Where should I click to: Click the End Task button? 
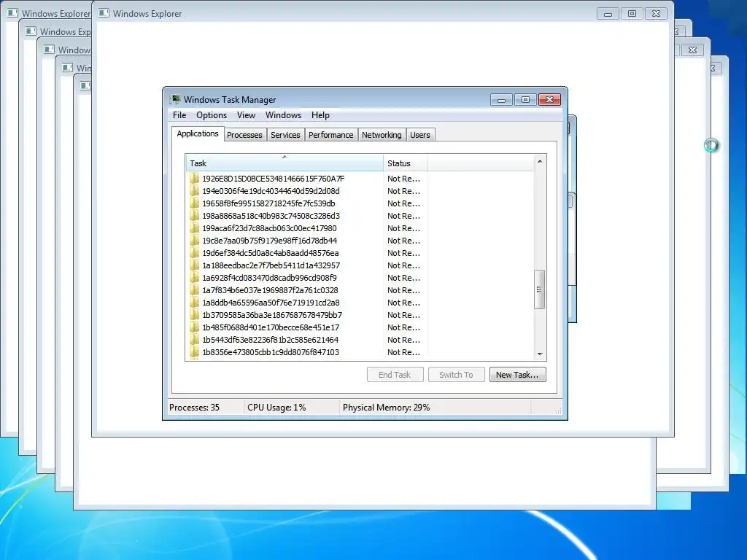coord(395,375)
